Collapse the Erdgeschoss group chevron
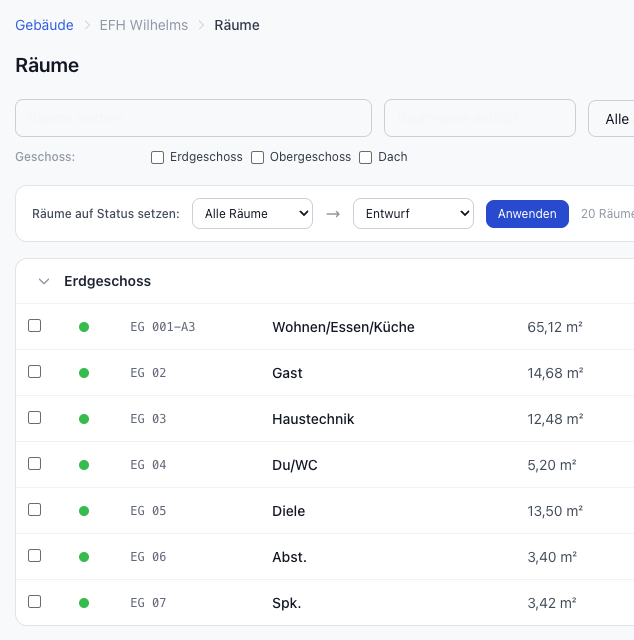Image resolution: width=634 pixels, height=640 pixels. pyautogui.click(x=44, y=281)
